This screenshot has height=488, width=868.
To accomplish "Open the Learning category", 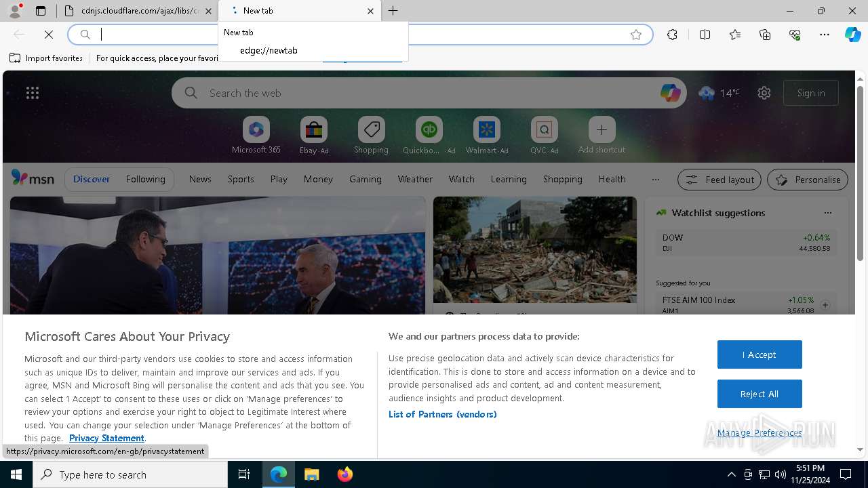I will tap(509, 179).
